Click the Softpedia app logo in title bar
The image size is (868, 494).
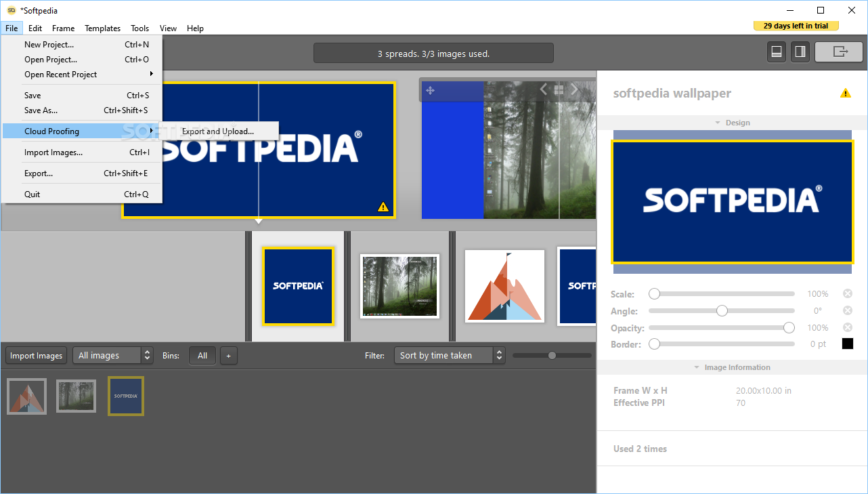[x=12, y=10]
